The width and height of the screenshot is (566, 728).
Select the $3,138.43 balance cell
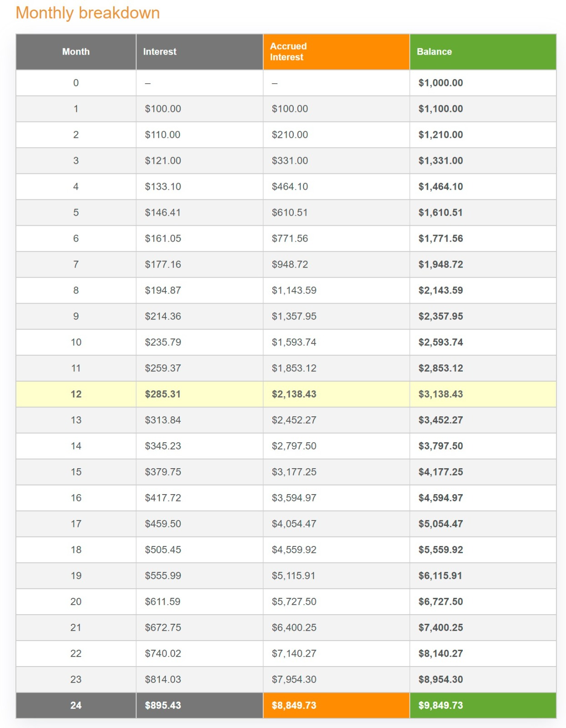441,394
